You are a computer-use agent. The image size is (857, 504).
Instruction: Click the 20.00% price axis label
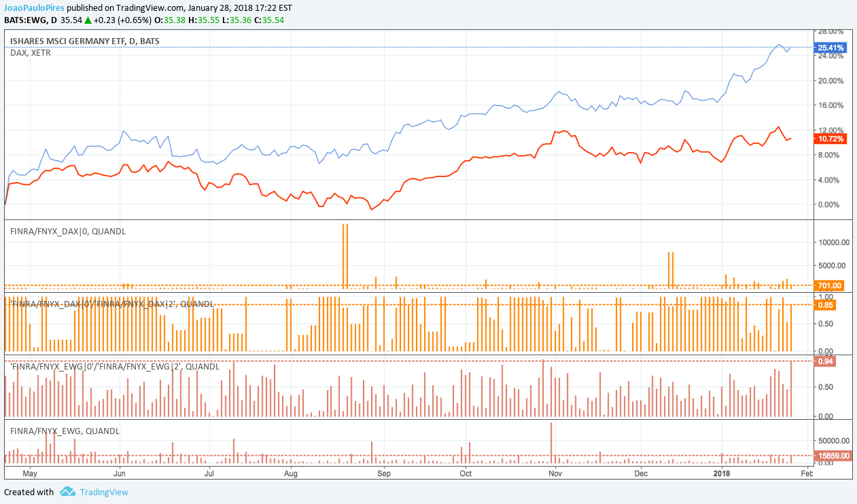[830, 81]
